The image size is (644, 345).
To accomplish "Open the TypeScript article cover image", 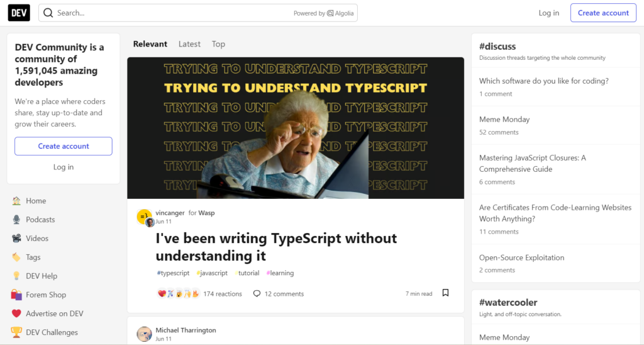I will pos(296,128).
